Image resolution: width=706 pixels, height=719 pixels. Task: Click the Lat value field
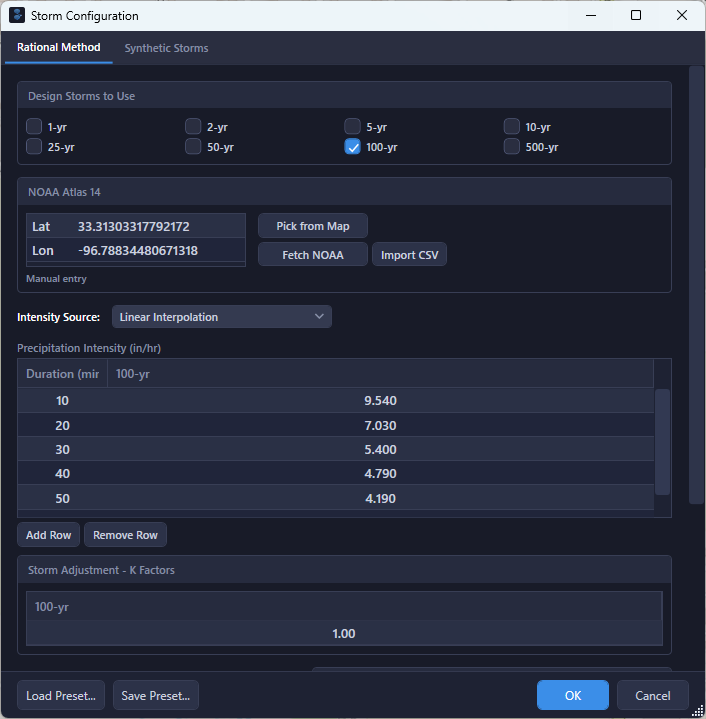click(x=159, y=227)
